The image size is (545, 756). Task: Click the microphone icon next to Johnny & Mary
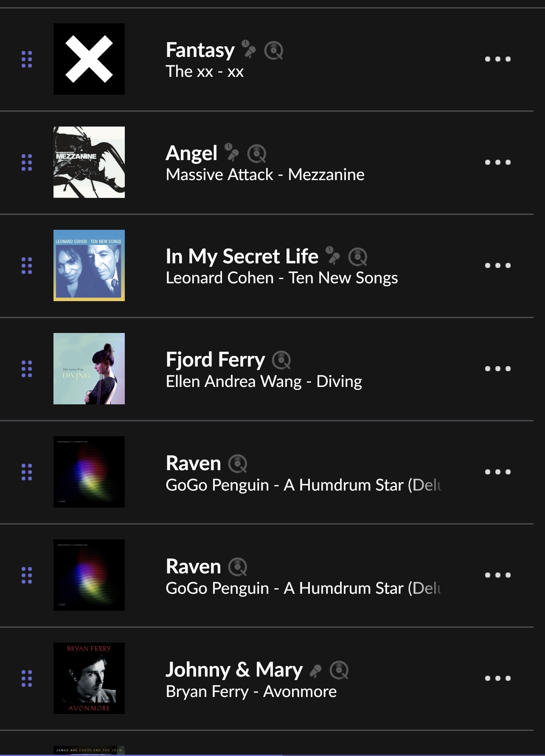tap(315, 671)
